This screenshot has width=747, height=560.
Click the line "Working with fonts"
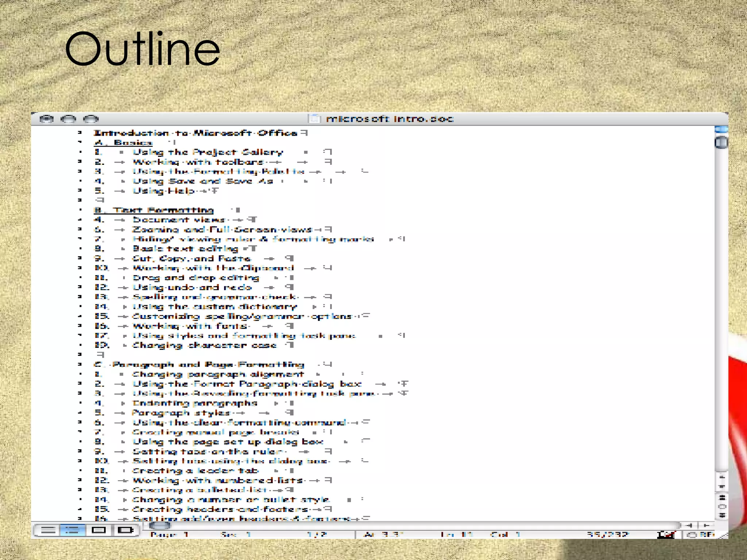pyautogui.click(x=190, y=326)
